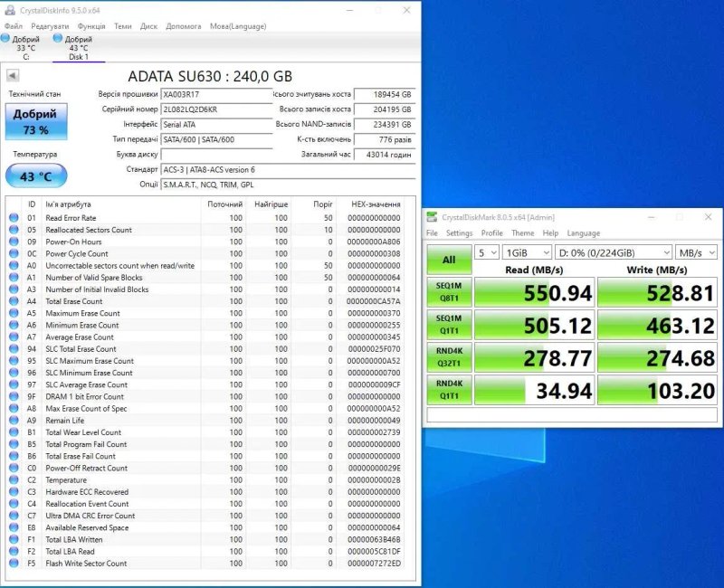Click the serial number field 2L082LQ2D6KR
Image resolution: width=724 pixels, height=588 pixels.
click(x=216, y=109)
